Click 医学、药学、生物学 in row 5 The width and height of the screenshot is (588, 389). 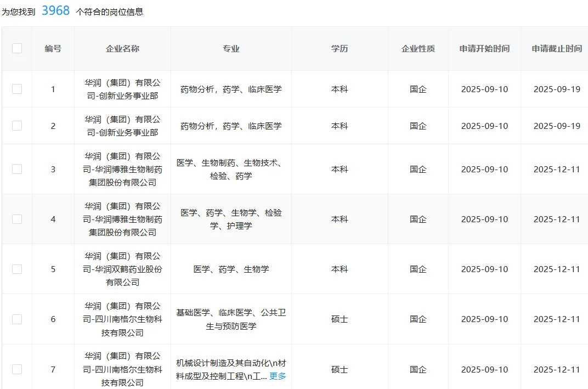coord(231,269)
